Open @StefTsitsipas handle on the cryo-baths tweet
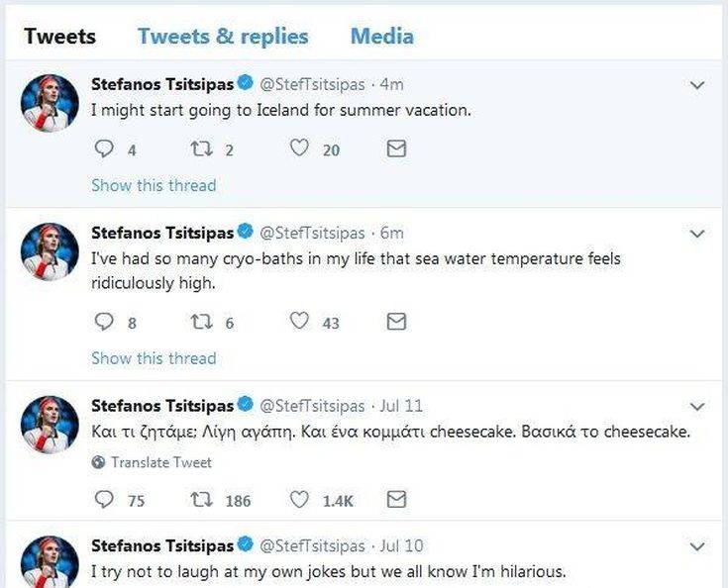Screen dimensions: 728x588 (x=313, y=233)
